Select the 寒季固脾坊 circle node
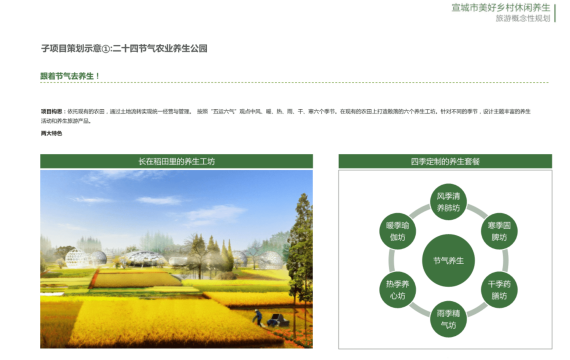 coord(499,231)
